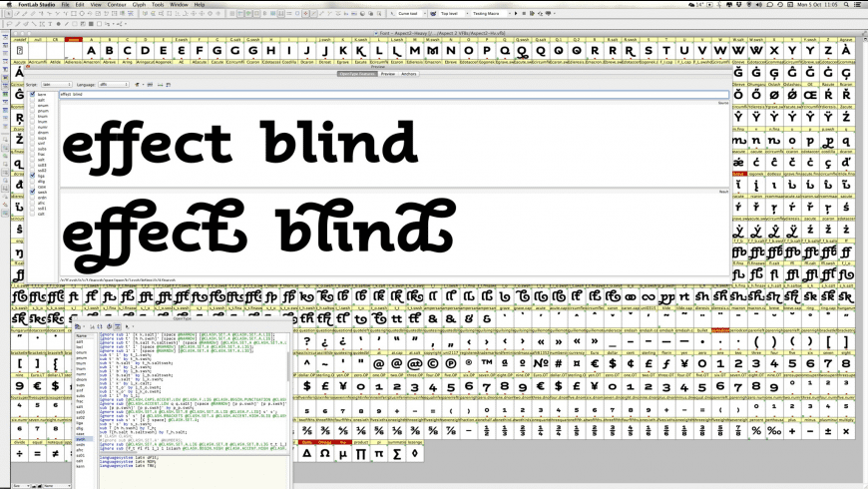Toggle the liga feature checkbox

point(33,176)
